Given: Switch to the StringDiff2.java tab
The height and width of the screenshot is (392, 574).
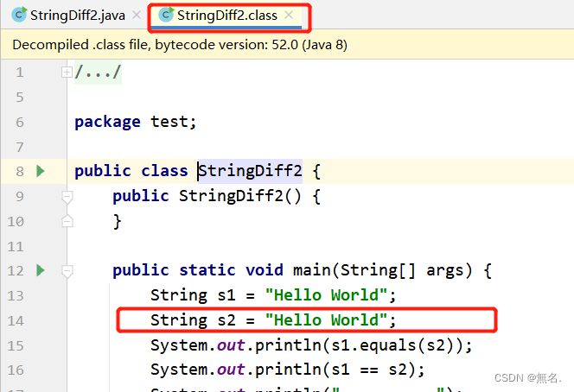Looking at the screenshot, I should [78, 16].
